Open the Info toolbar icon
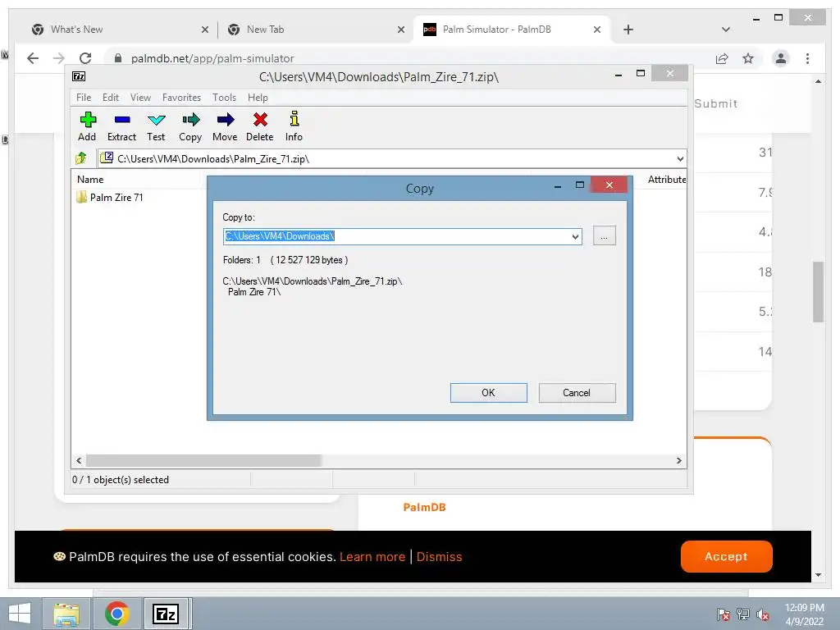Viewport: 840px width, 630px height. [x=294, y=119]
